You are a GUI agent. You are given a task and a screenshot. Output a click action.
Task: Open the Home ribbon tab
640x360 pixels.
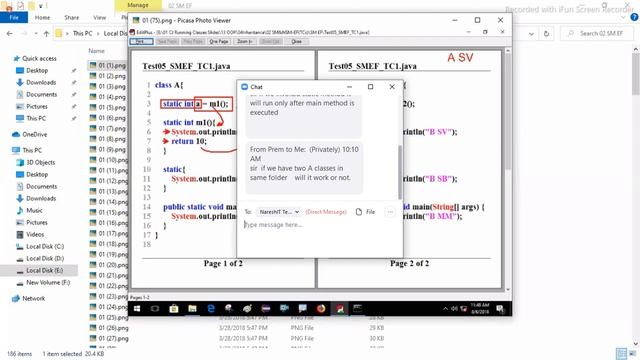point(42,18)
